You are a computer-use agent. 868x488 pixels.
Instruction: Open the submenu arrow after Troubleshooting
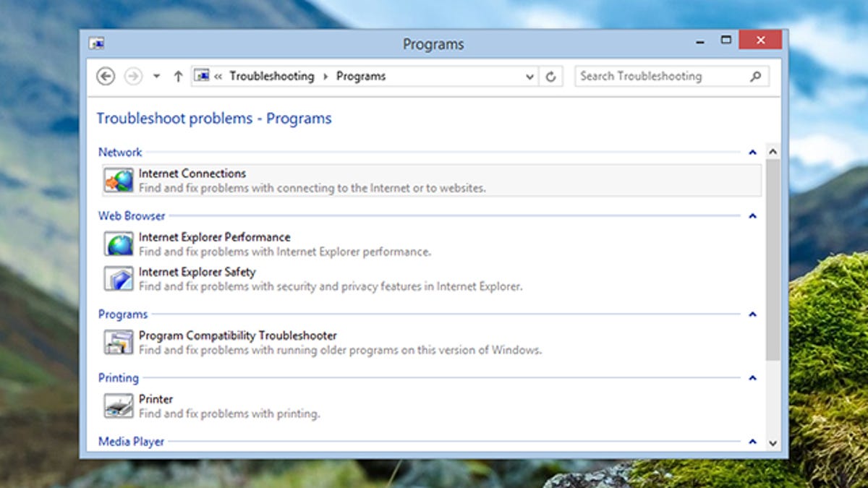[x=325, y=76]
